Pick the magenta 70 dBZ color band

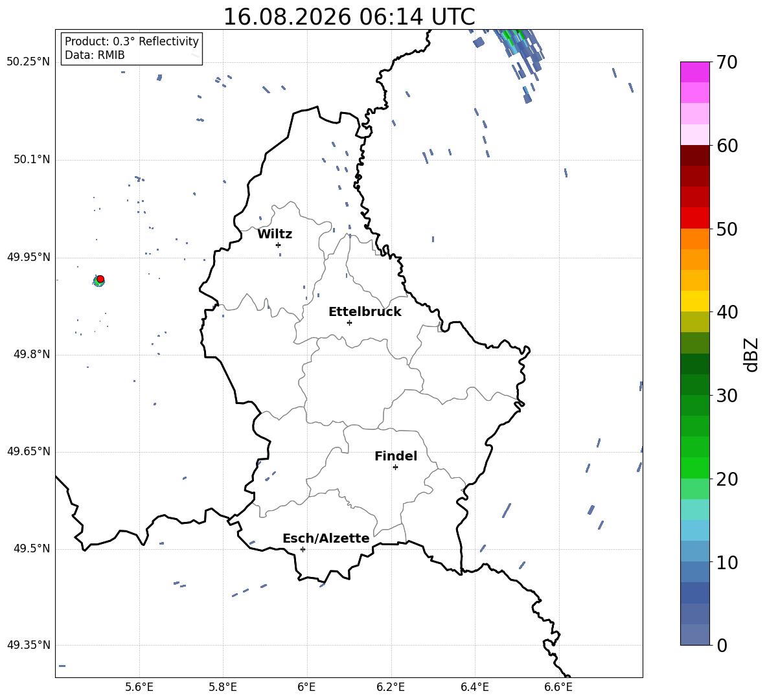click(694, 72)
